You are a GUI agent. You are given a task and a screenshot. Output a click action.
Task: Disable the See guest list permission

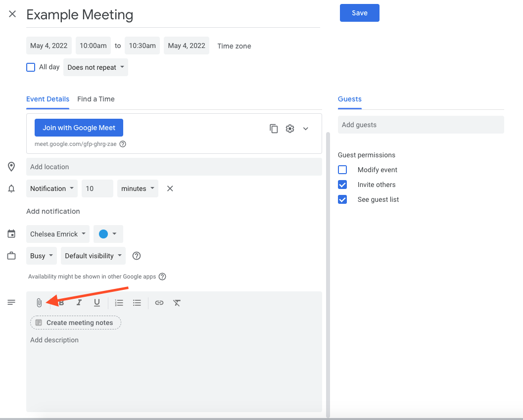coord(342,199)
